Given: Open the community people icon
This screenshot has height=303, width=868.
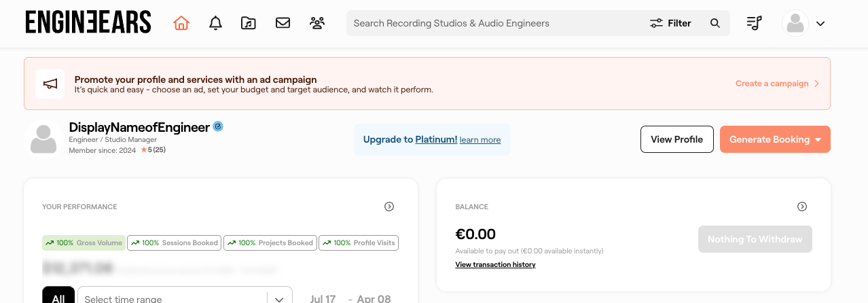Looking at the screenshot, I should [x=317, y=23].
